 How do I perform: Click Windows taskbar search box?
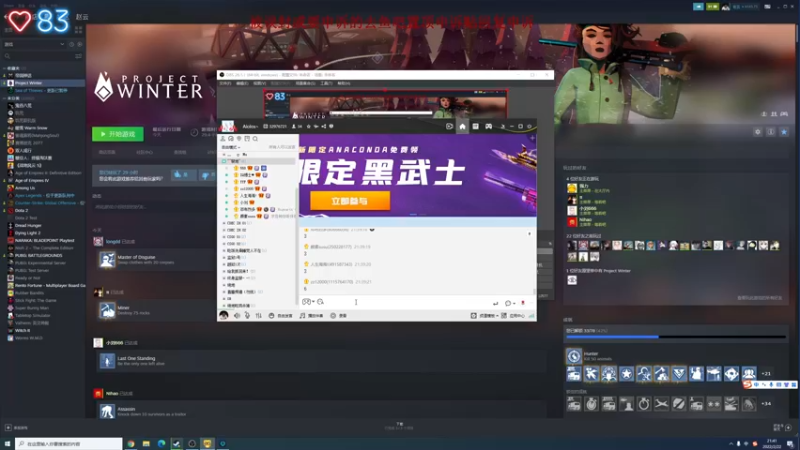pos(69,444)
